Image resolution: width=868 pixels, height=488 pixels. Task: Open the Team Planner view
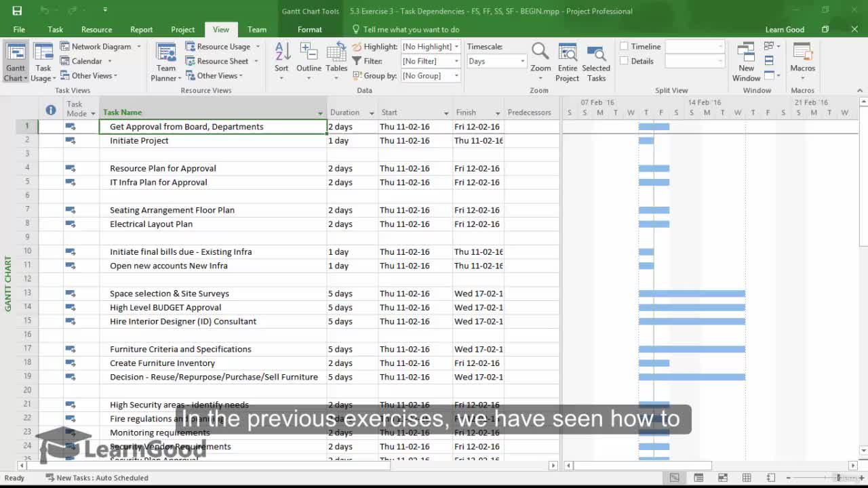[166, 62]
